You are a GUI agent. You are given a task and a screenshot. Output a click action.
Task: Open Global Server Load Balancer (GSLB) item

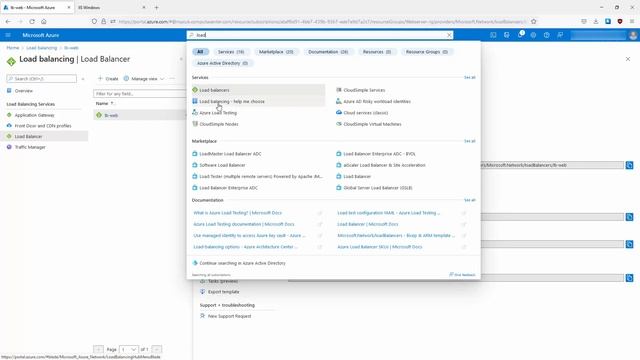(x=378, y=188)
